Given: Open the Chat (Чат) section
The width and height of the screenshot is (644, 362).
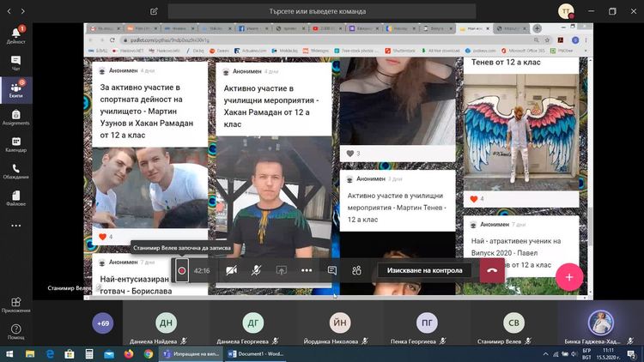Looking at the screenshot, I should click(x=15, y=63).
